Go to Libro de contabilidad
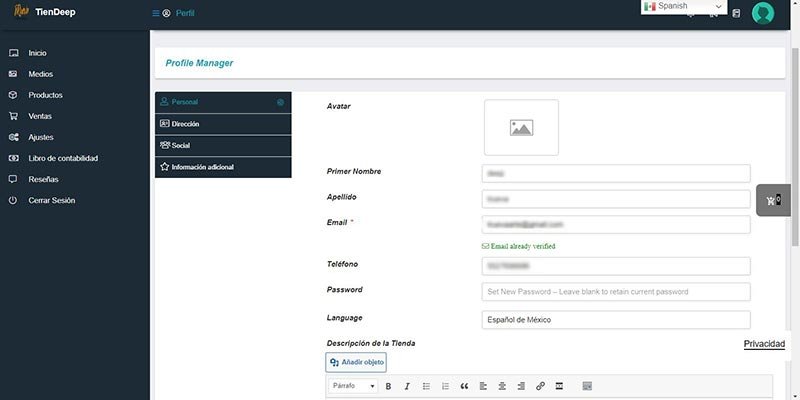Viewport: 800px width, 400px height. tap(63, 158)
